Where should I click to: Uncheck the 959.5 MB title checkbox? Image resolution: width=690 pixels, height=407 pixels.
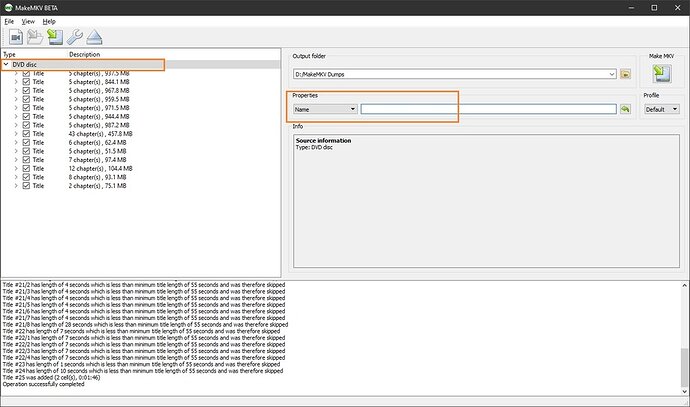26,99
